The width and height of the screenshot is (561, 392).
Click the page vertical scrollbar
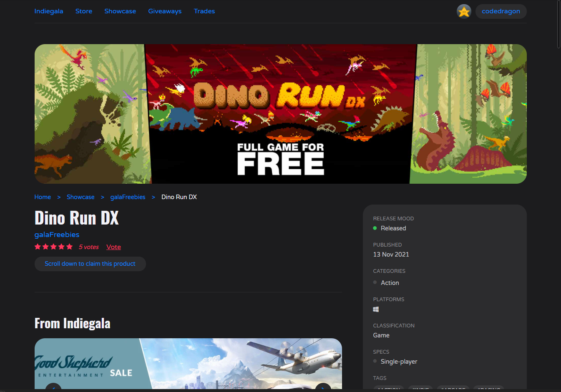(559, 25)
